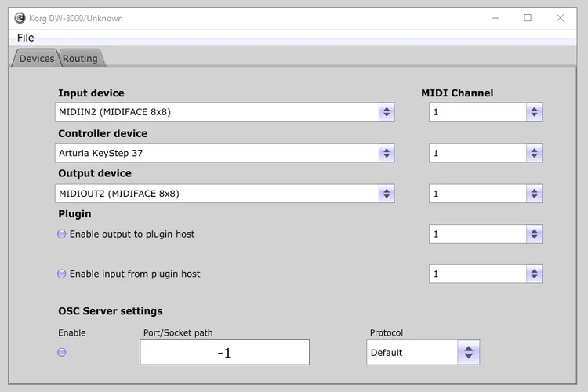Viewport: 588px width, 392px height.
Task: Click the Controller device dropdown arrow button
Action: coord(387,153)
